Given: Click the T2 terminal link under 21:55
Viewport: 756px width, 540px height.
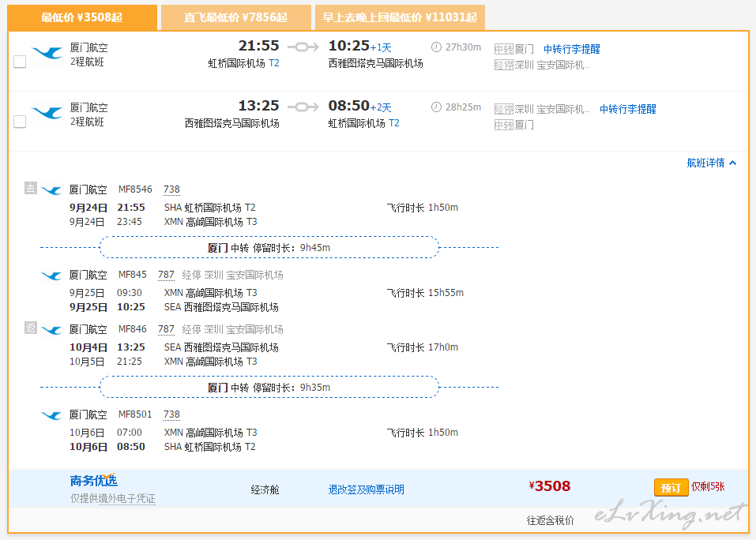Looking at the screenshot, I should [x=274, y=63].
